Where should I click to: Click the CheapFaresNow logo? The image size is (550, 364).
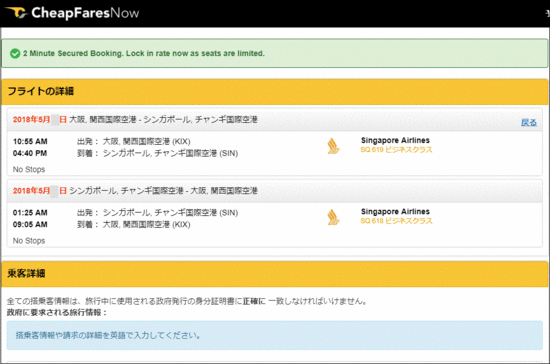click(x=72, y=13)
